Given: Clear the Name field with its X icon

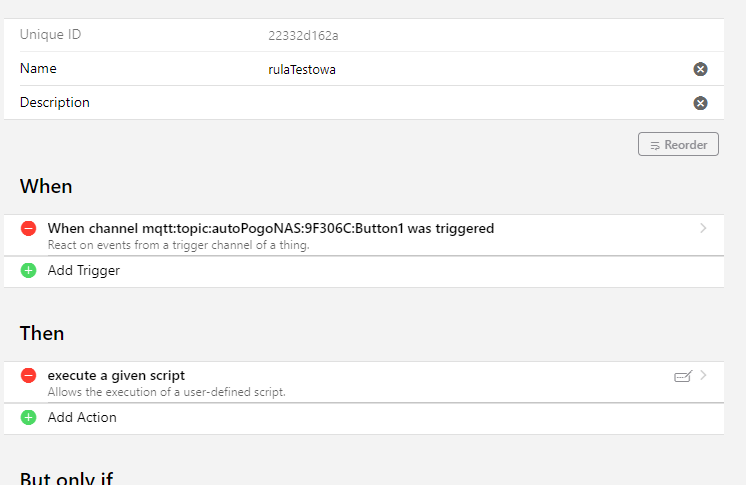Looking at the screenshot, I should click(x=700, y=69).
